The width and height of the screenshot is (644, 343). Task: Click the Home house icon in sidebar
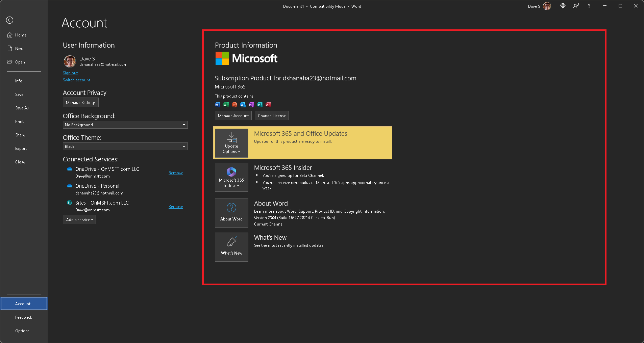point(10,35)
